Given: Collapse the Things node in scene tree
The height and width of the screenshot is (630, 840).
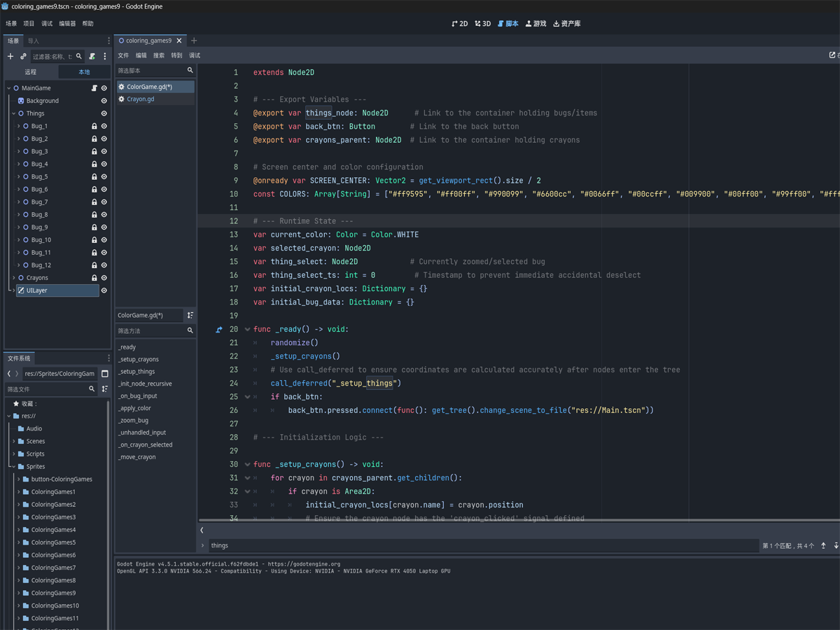Looking at the screenshot, I should [x=13, y=113].
